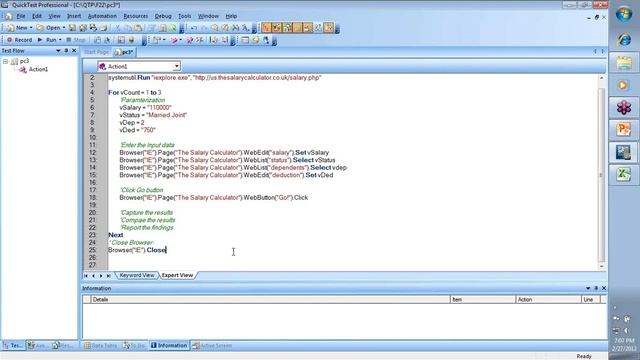
Task: Click the New test toolbar button
Action: 17,28
